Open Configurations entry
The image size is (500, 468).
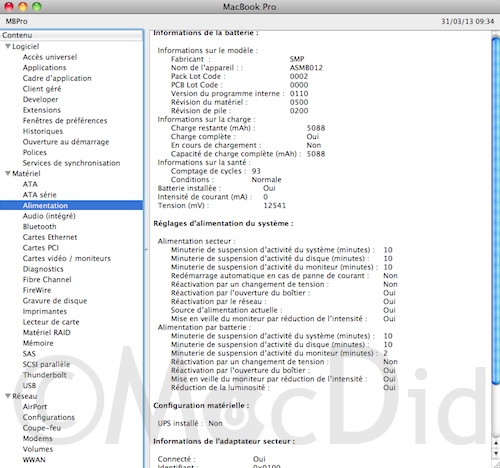coord(49,417)
